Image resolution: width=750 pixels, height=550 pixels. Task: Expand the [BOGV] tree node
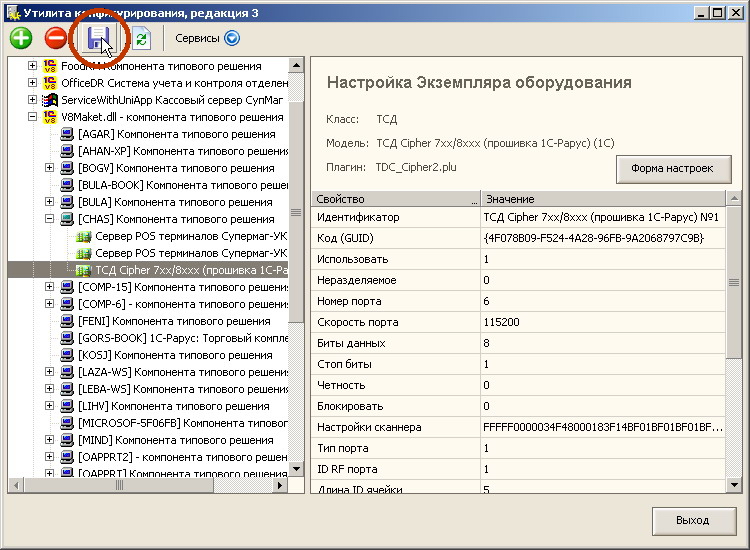pos(50,168)
